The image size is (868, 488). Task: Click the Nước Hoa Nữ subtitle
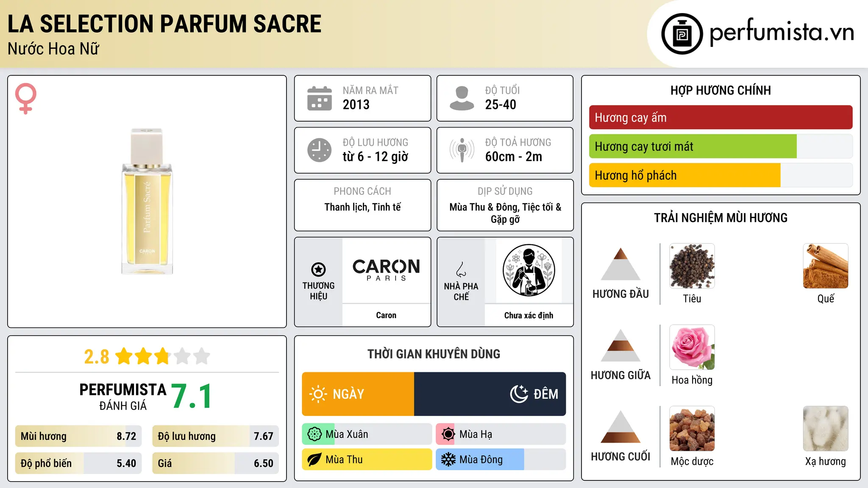click(x=53, y=49)
